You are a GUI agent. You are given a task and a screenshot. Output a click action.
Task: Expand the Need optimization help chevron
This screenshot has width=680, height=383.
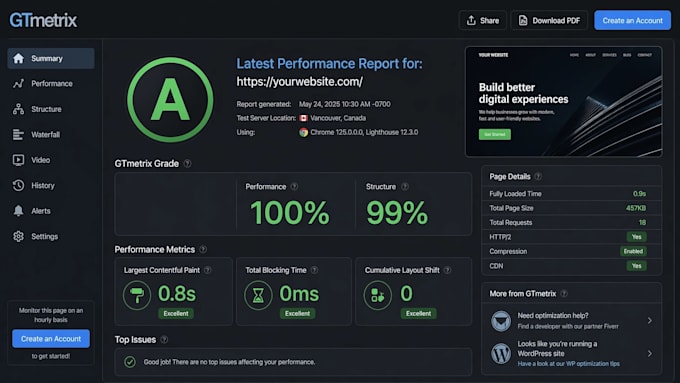[x=650, y=321]
